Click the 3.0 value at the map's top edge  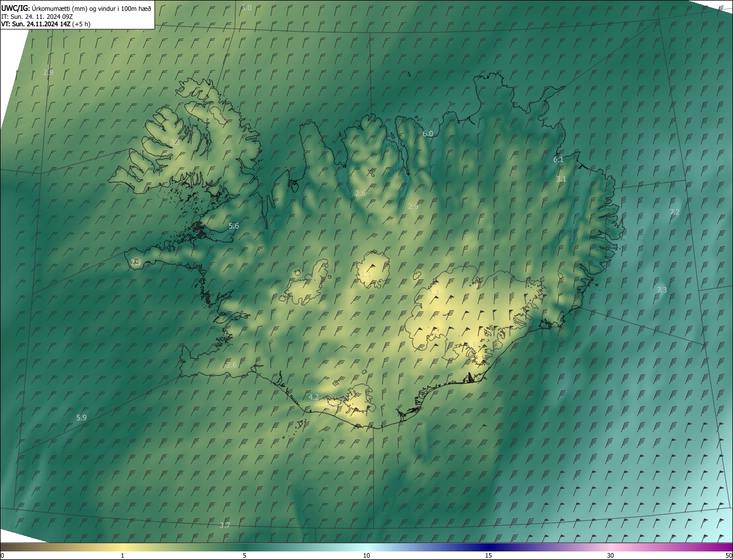pyautogui.click(x=246, y=8)
